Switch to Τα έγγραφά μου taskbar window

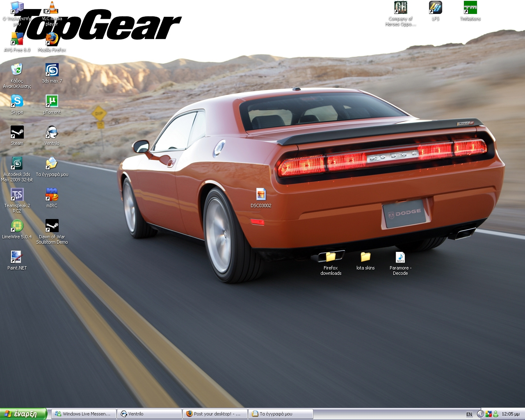coord(281,414)
